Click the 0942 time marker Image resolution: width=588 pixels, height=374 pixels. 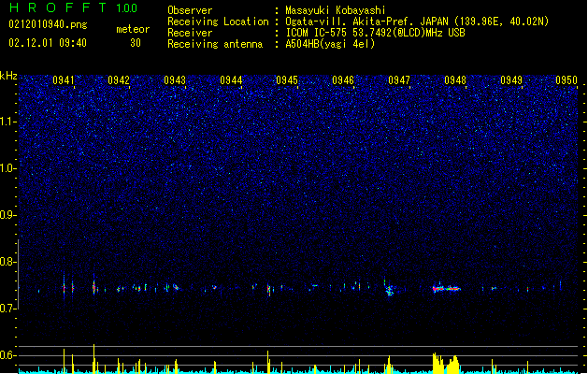click(x=119, y=79)
